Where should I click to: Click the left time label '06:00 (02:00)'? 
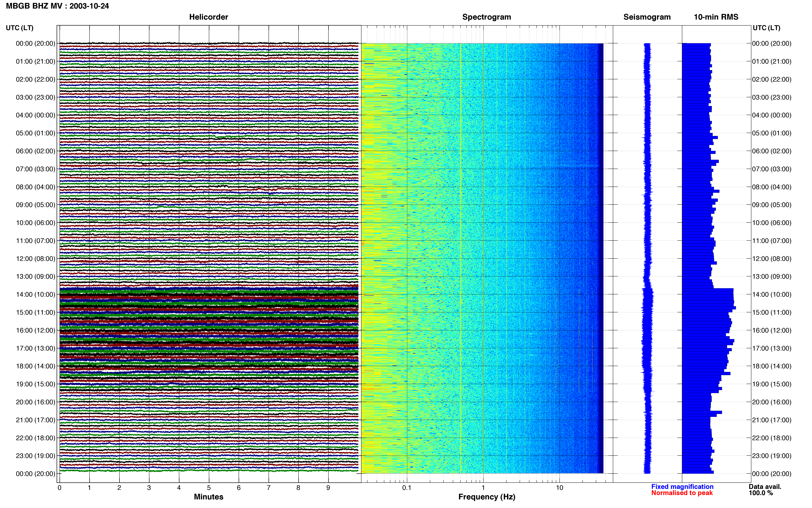click(36, 151)
